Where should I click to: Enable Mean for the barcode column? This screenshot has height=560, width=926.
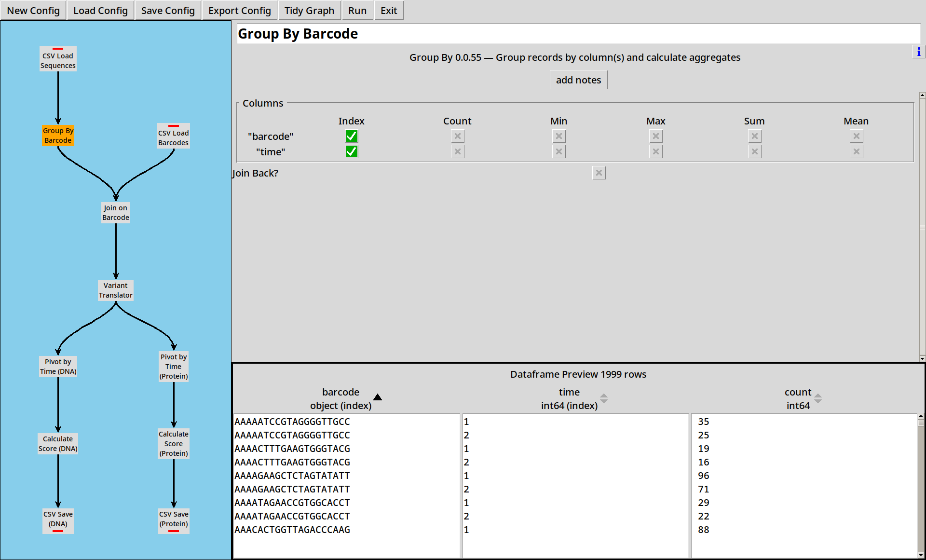click(857, 137)
